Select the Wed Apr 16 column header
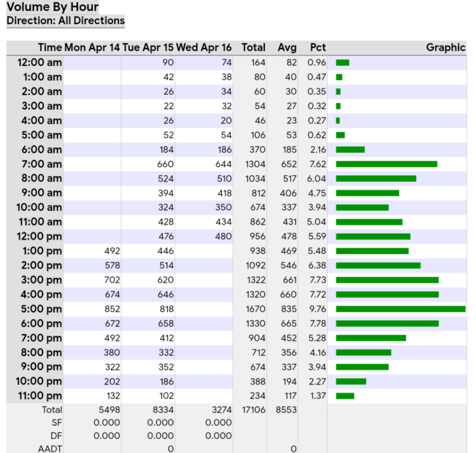 click(204, 47)
